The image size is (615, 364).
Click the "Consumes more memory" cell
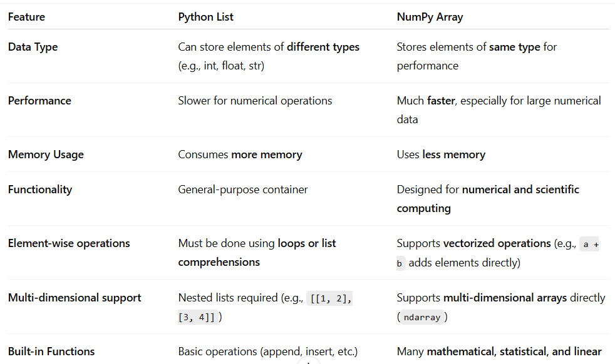pyautogui.click(x=240, y=154)
